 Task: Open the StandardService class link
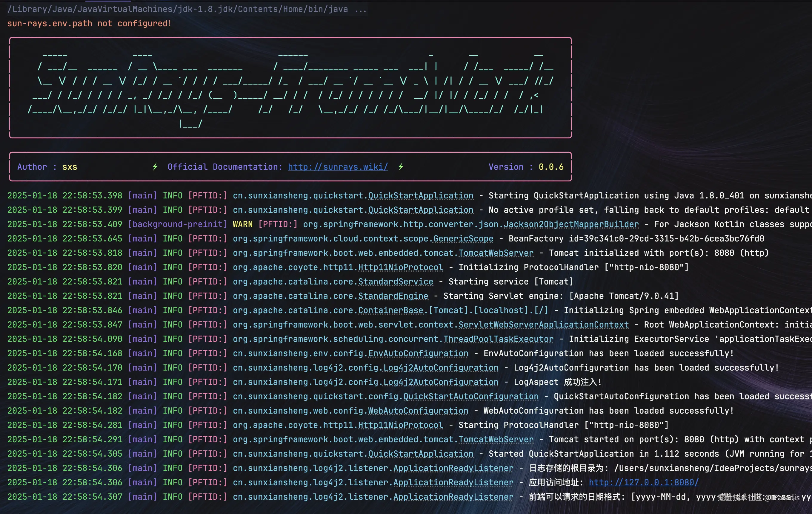395,282
